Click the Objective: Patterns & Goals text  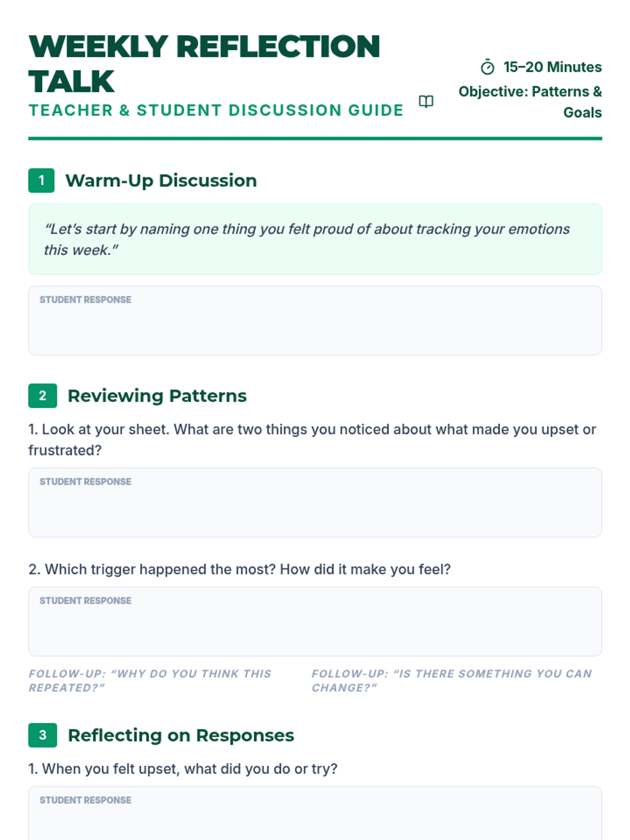(x=530, y=102)
